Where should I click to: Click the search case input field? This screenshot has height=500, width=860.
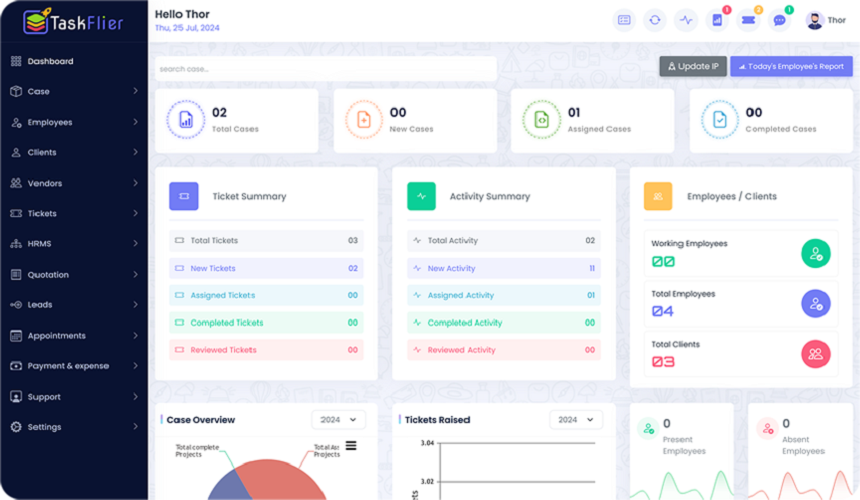click(x=326, y=69)
